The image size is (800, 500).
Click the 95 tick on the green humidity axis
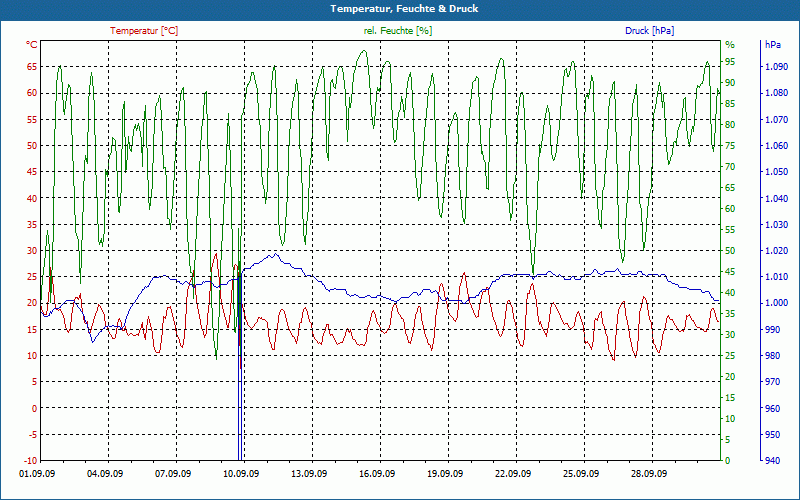(x=730, y=62)
